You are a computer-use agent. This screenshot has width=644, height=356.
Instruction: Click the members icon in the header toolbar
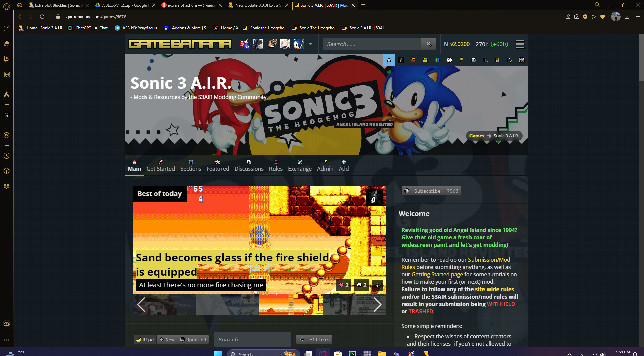click(413, 60)
